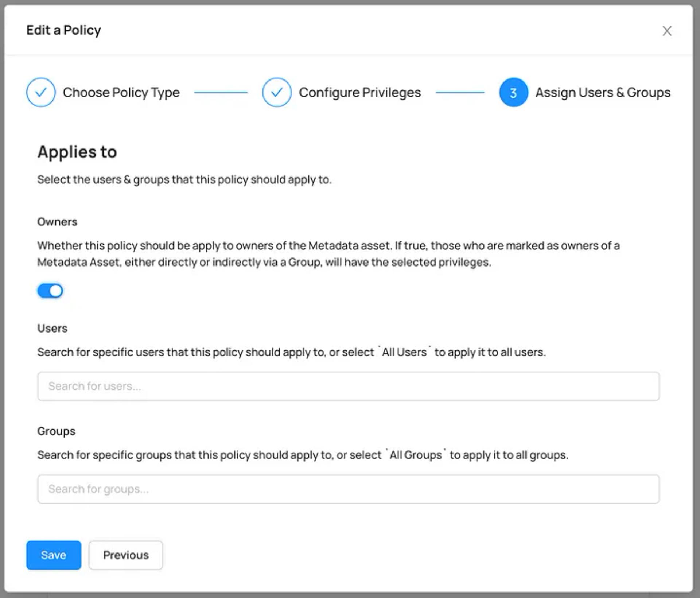Click the Groups section label
The width and height of the screenshot is (700, 598).
pyautogui.click(x=56, y=431)
